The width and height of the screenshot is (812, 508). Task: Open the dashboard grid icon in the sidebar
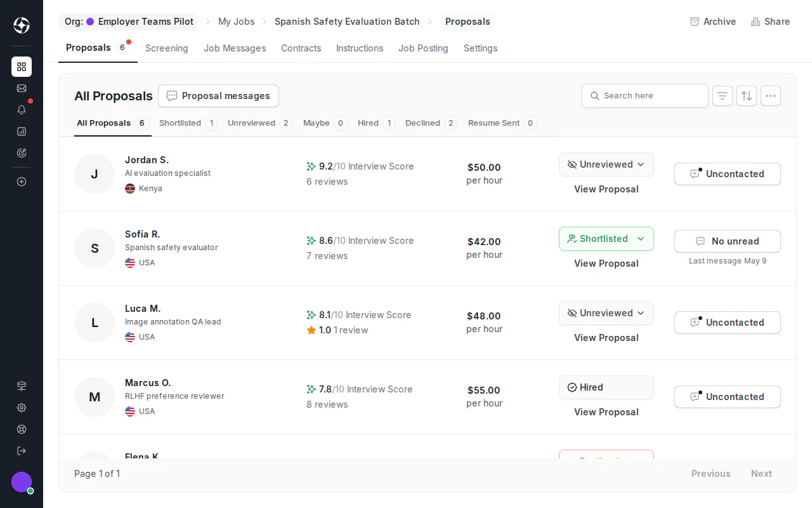(x=22, y=67)
